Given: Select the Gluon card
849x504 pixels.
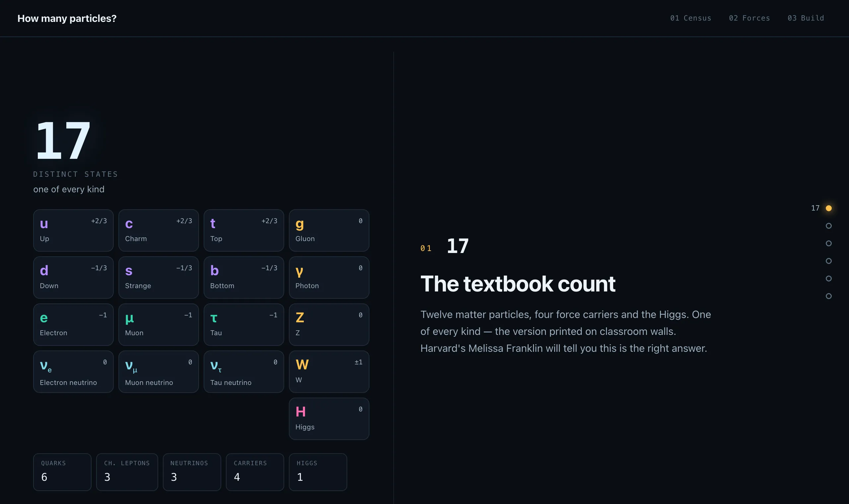Looking at the screenshot, I should 329,230.
